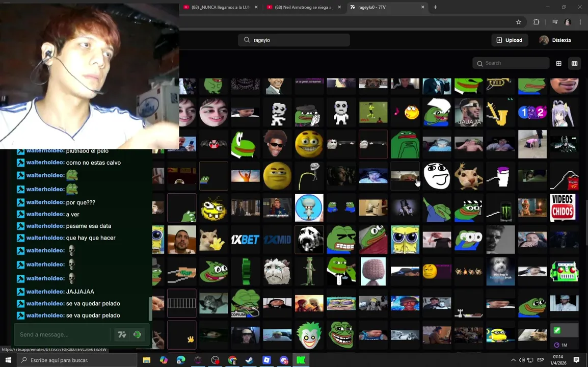588x367 pixels.
Task: Open the yellow pixel saxophone emote
Action: click(500, 112)
